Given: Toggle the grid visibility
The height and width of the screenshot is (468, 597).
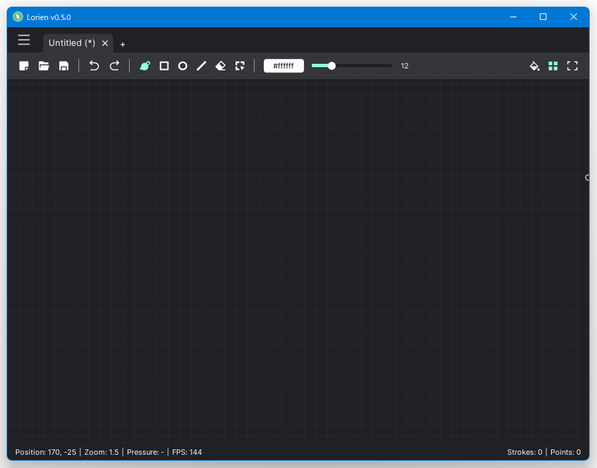Looking at the screenshot, I should 553,66.
